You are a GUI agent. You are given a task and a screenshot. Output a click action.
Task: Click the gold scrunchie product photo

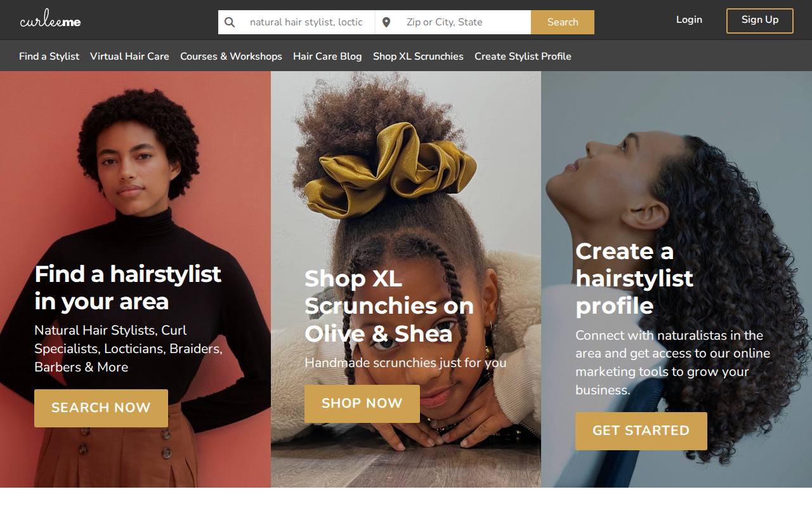(x=406, y=279)
